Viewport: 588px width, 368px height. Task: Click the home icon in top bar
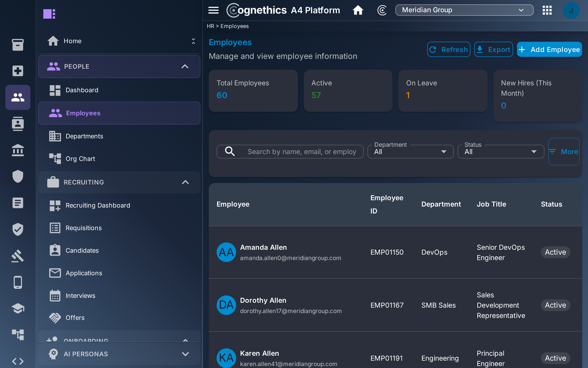click(x=358, y=10)
